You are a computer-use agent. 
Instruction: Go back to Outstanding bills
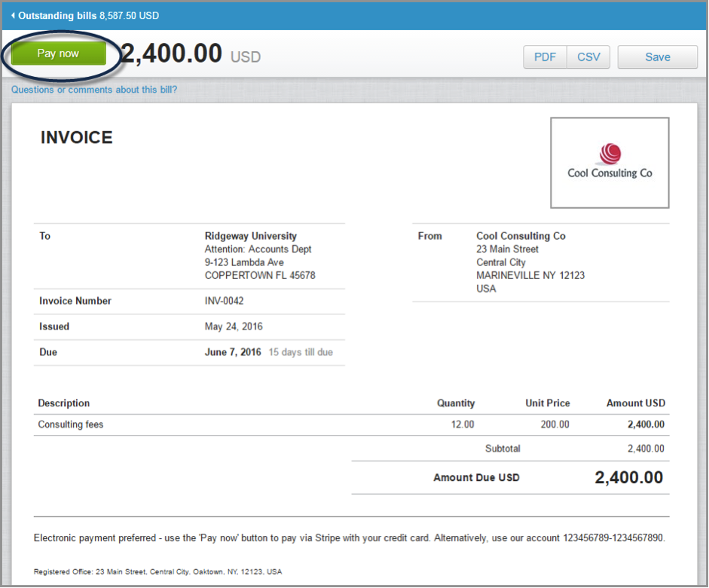tap(89, 15)
